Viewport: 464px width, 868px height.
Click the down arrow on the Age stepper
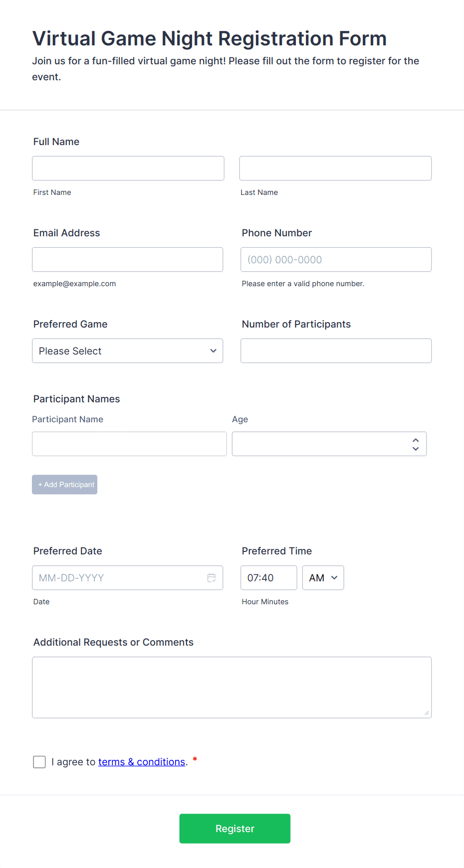tap(416, 448)
